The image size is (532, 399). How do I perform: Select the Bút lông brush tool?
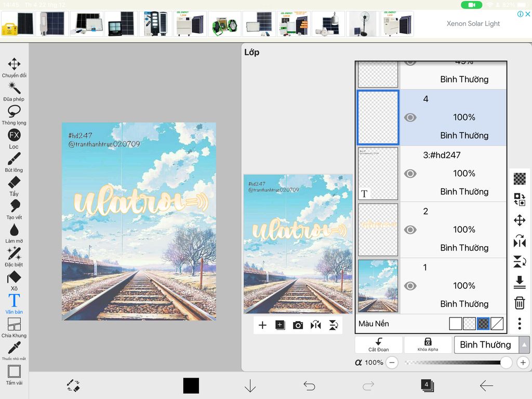(x=14, y=163)
